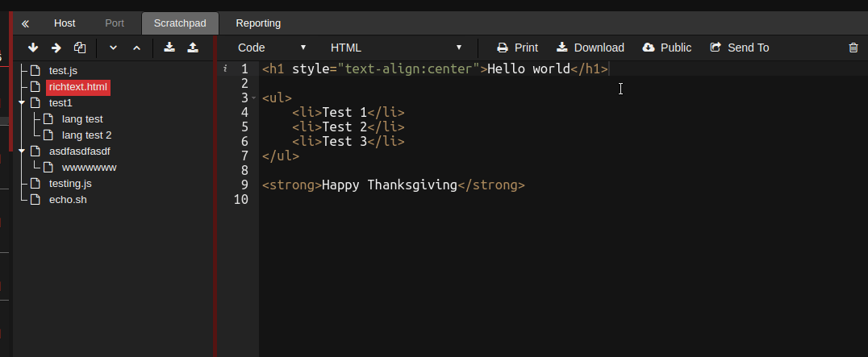
Task: Print the scratchpad document
Action: [x=517, y=48]
